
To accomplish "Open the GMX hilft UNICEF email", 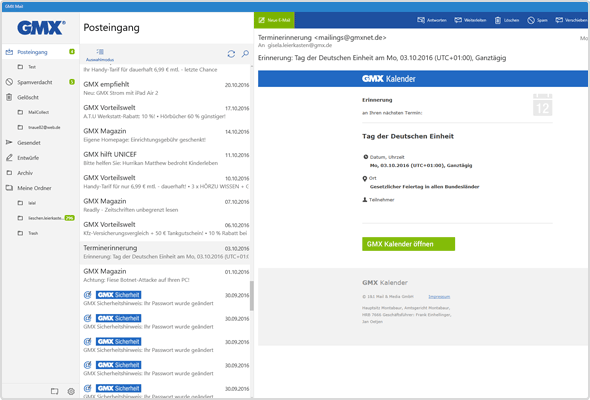I will click(166, 158).
